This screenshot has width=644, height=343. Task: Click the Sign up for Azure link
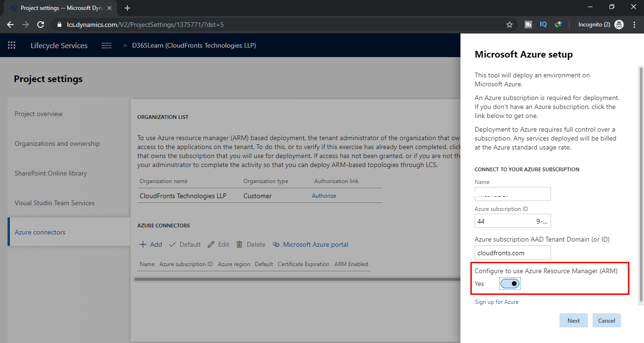coord(497,302)
